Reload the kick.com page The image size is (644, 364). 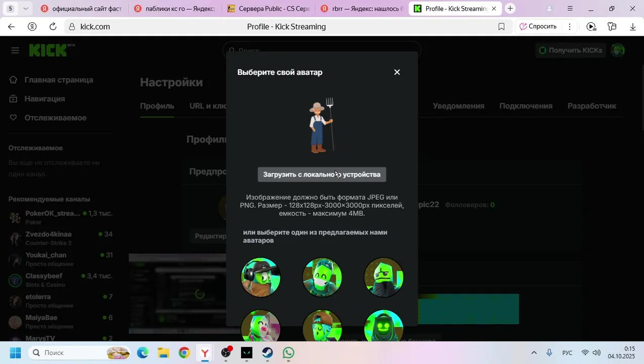[53, 27]
